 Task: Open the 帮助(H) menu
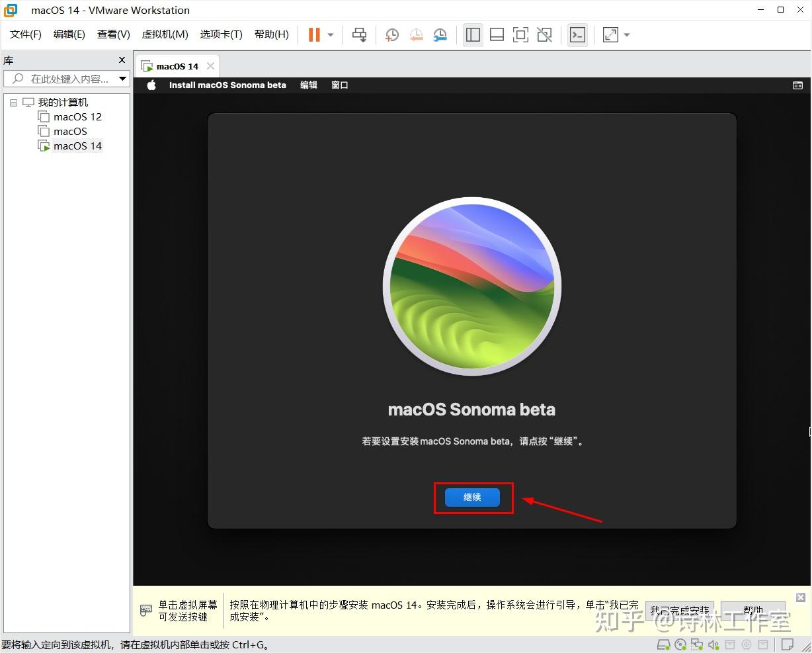[x=272, y=34]
